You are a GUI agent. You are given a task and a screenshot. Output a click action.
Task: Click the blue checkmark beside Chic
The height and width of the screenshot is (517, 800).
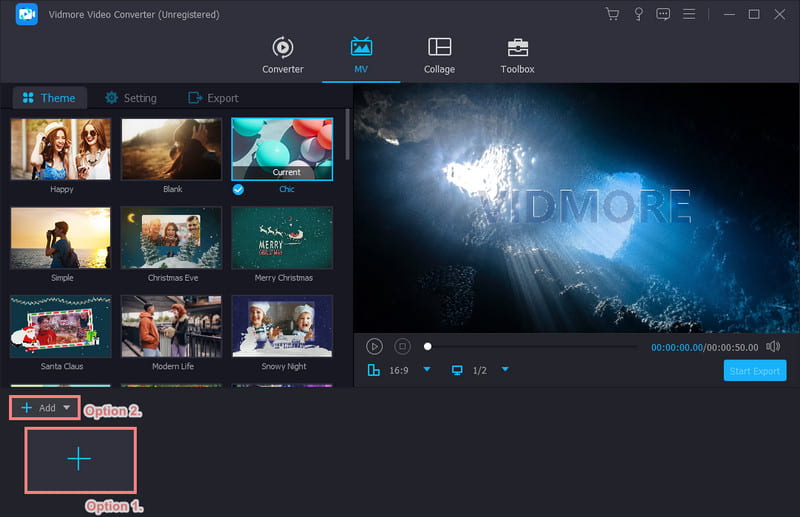(238, 189)
